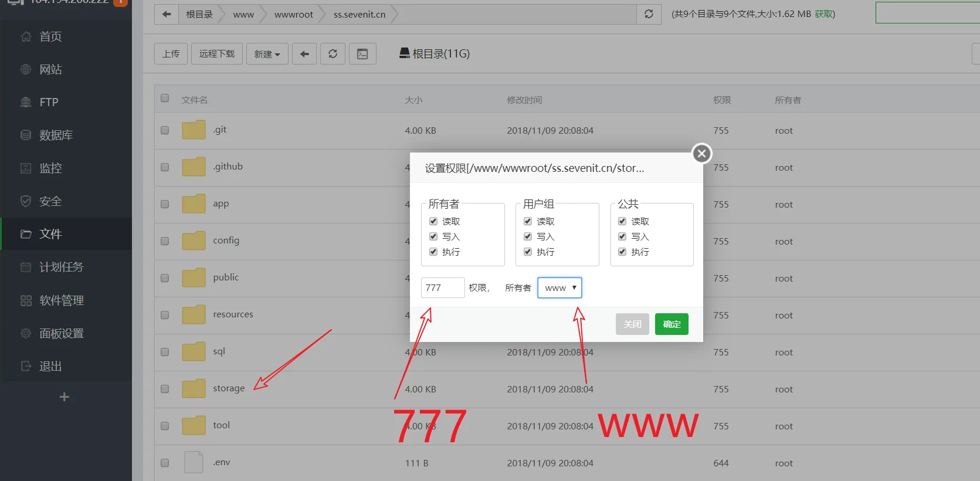Click the 远程下载 button
980x481 pixels.
[x=217, y=54]
